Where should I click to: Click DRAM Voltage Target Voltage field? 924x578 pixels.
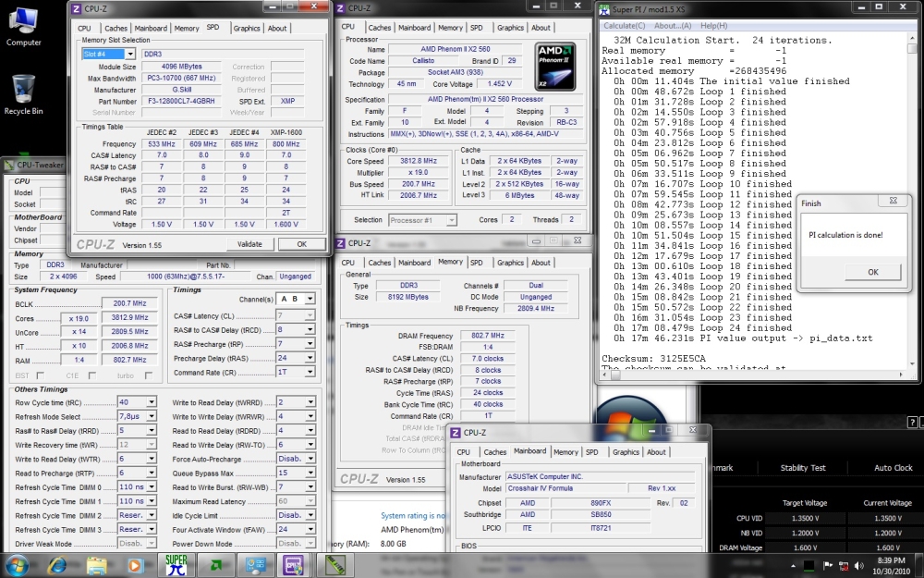click(x=805, y=547)
